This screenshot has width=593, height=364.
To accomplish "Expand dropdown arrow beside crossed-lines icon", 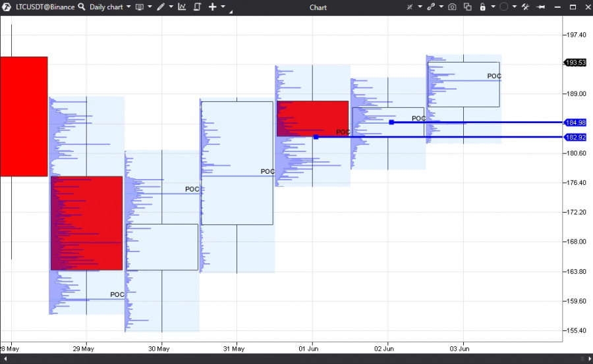I will tap(420, 7).
